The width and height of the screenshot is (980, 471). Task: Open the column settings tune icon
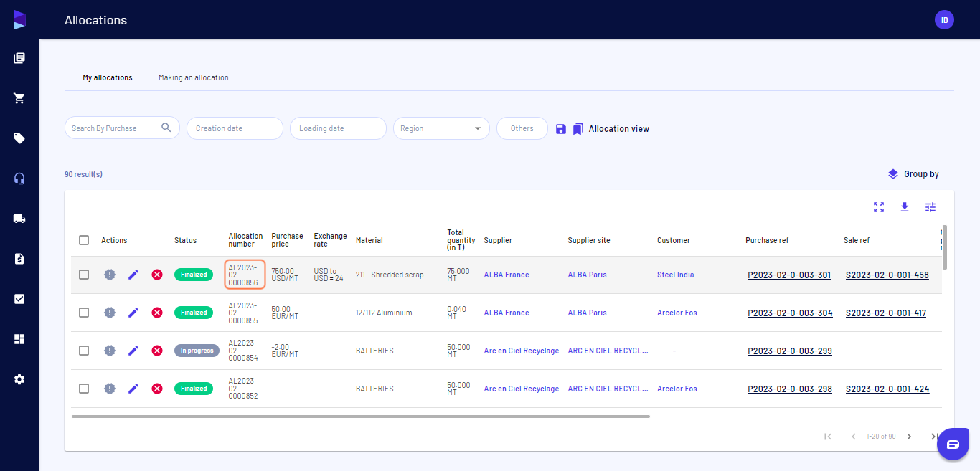click(930, 207)
